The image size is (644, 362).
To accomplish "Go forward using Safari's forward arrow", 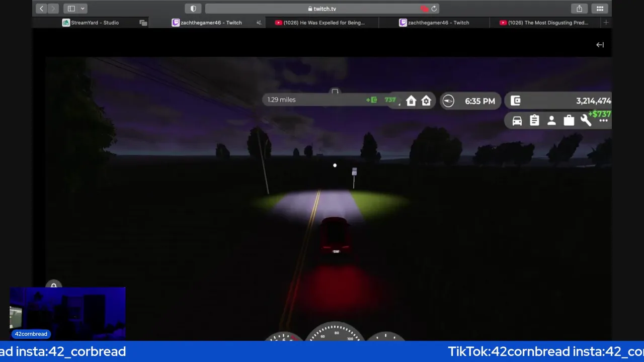I will (53, 9).
